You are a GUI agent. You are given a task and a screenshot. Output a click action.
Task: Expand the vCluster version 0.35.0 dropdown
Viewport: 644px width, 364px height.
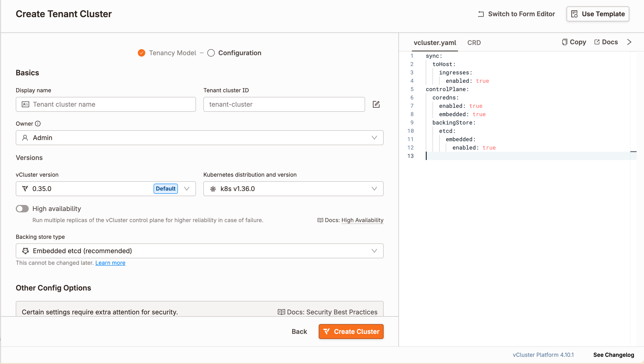tap(106, 189)
